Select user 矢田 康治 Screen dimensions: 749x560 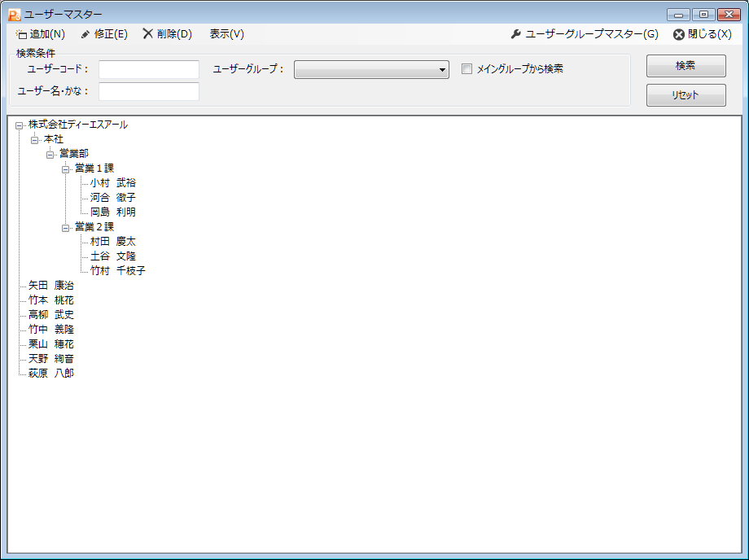tap(51, 286)
